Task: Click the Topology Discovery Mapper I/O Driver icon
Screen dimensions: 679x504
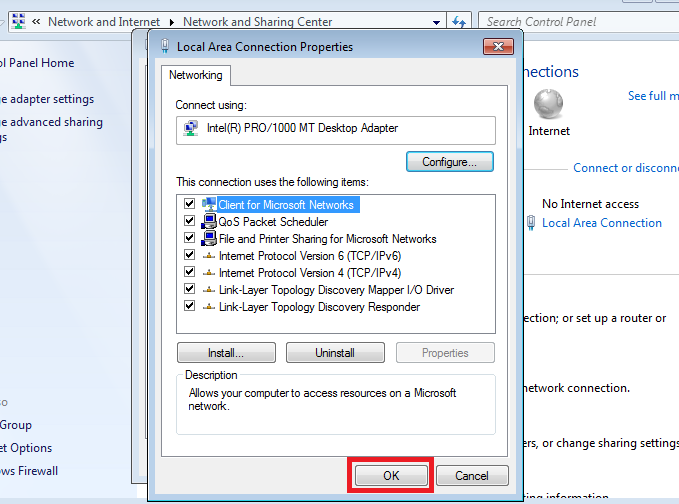Action: pos(209,289)
